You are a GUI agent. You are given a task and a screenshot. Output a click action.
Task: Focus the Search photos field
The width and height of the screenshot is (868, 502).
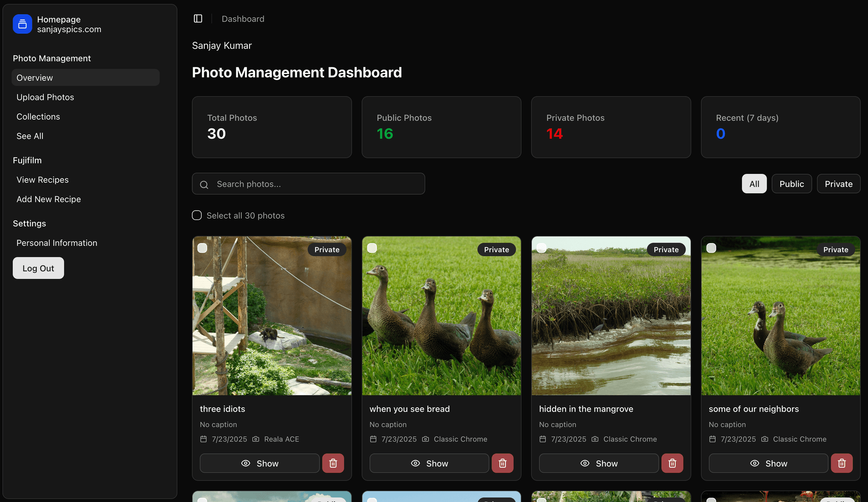308,184
